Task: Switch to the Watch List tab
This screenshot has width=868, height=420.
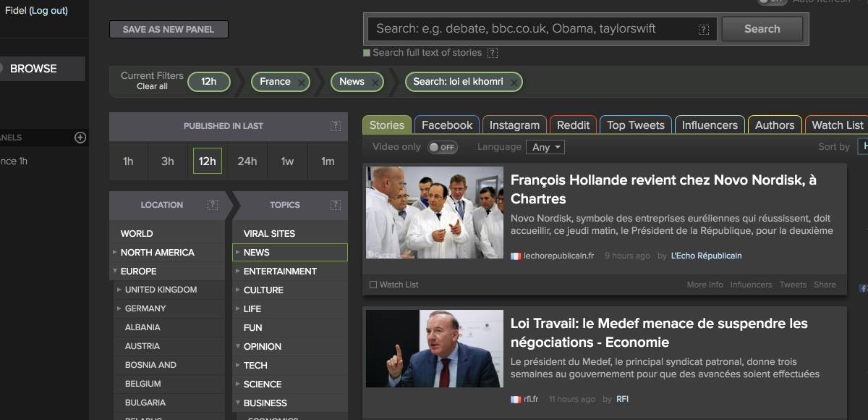Action: click(837, 125)
